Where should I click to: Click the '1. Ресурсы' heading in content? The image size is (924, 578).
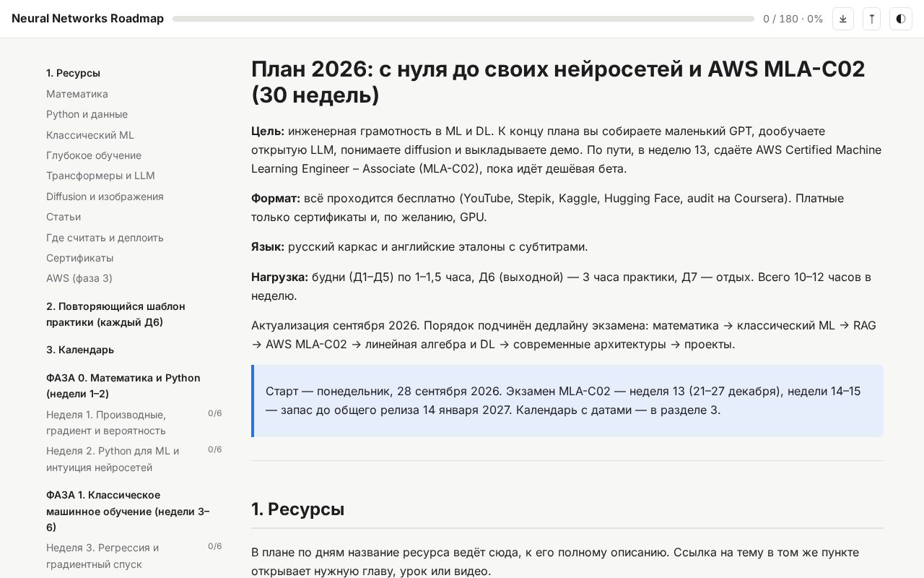pyautogui.click(x=297, y=509)
